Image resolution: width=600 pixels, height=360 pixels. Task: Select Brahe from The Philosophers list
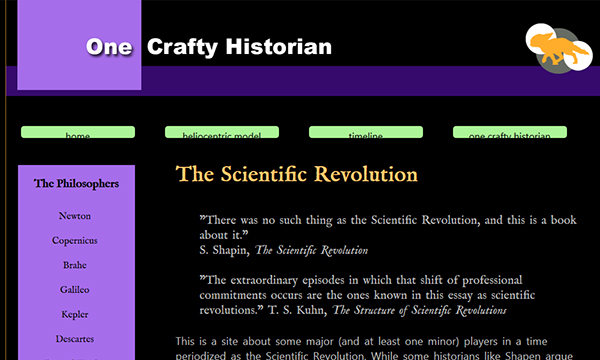coord(75,265)
